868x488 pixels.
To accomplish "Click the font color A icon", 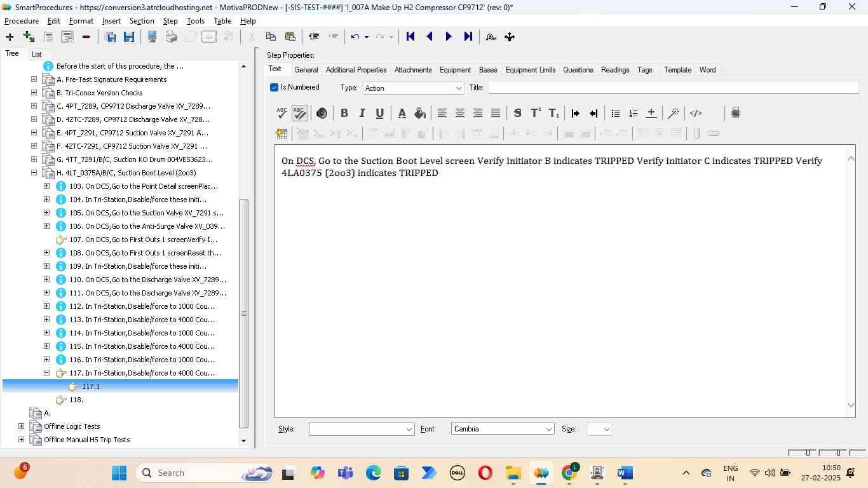I will [x=402, y=113].
